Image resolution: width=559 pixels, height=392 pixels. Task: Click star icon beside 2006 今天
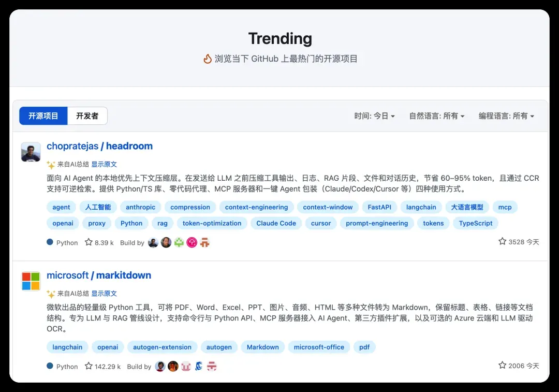tap(502, 365)
